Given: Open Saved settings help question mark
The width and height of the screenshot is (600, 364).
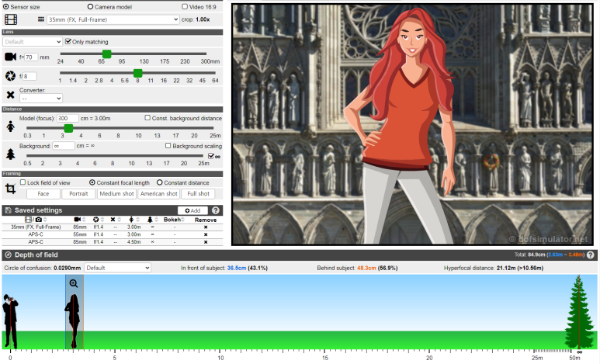Looking at the screenshot, I should click(x=216, y=210).
